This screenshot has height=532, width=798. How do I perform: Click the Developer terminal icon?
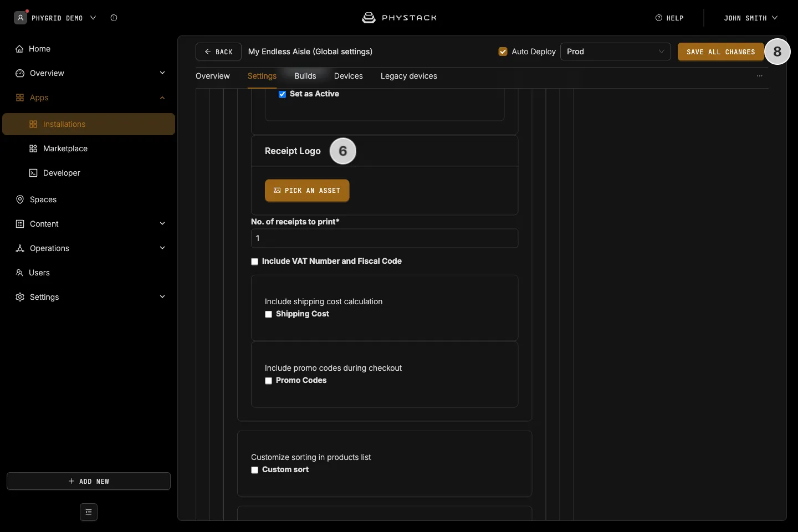tap(33, 173)
